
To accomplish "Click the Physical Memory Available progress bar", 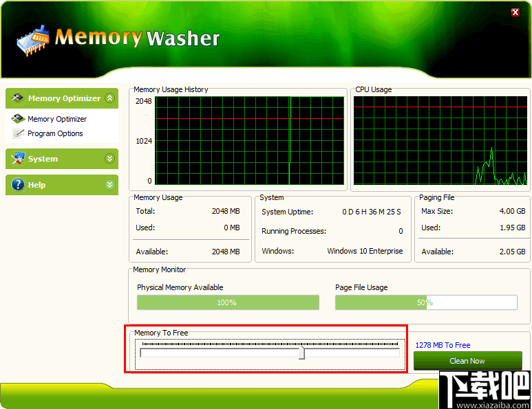I will (228, 302).
